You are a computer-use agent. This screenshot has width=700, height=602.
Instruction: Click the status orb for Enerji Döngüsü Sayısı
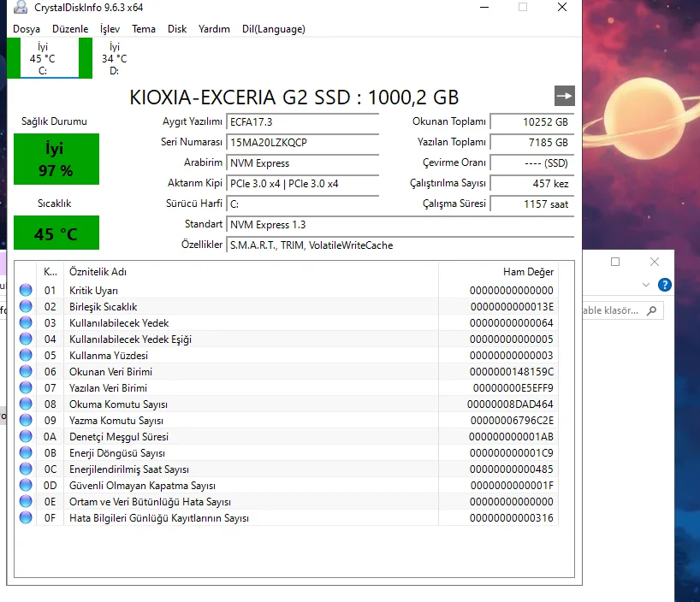26,452
